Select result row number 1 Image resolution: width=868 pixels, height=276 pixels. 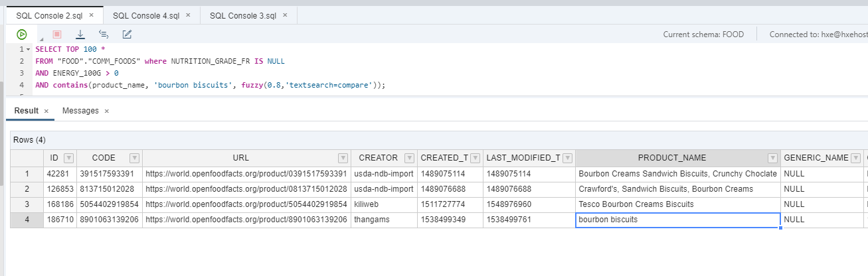(x=27, y=174)
